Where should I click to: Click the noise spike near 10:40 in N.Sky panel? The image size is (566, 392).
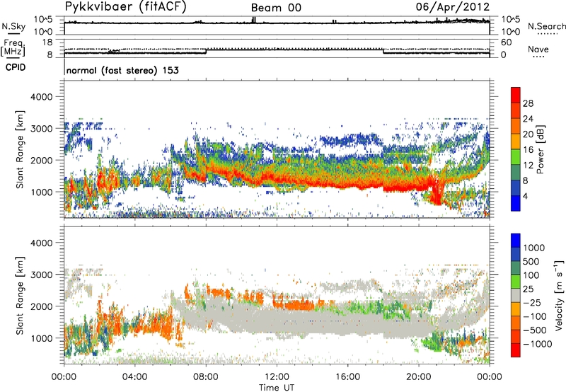click(x=254, y=20)
